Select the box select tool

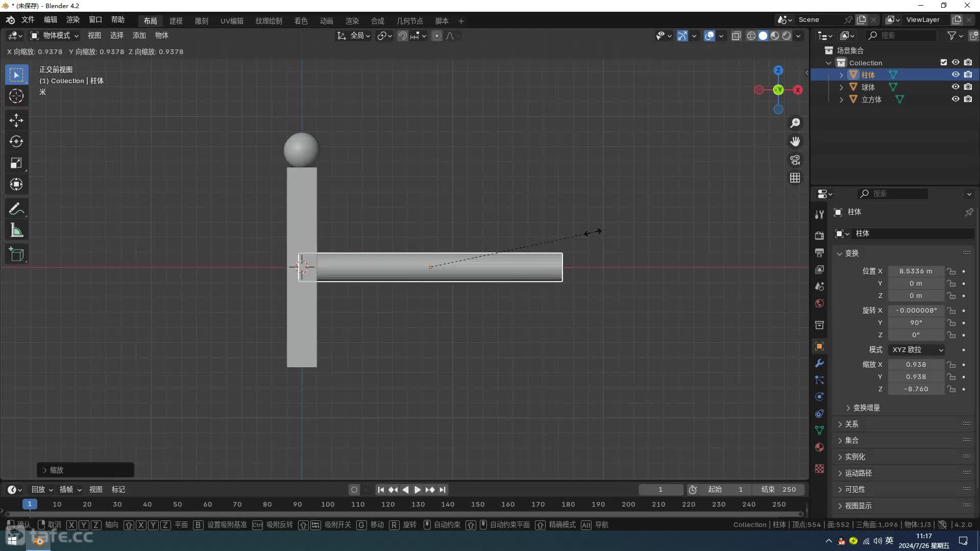click(x=16, y=75)
